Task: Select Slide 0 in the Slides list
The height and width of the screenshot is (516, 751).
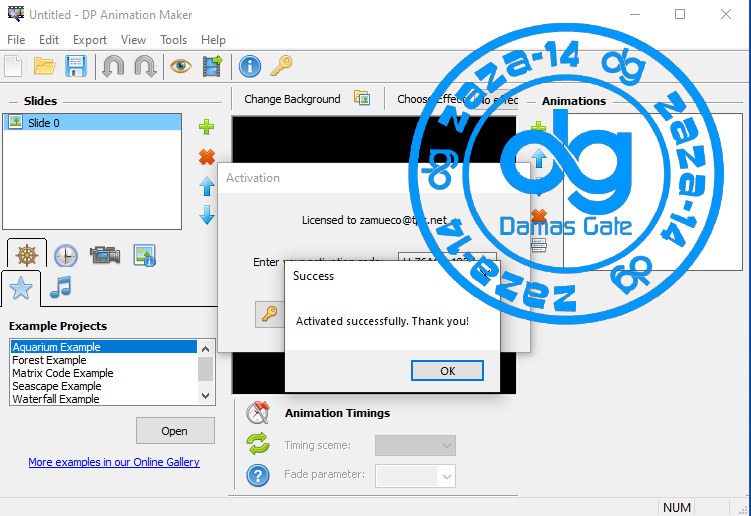Action: pyautogui.click(x=92, y=123)
